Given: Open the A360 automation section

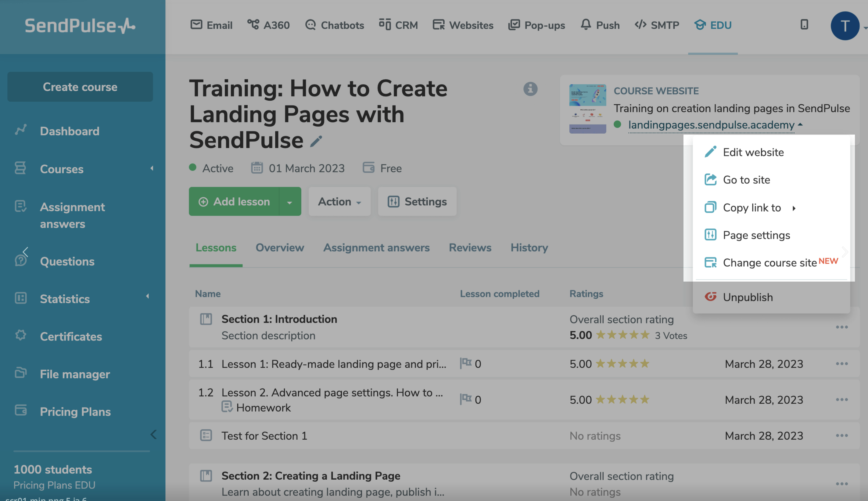Looking at the screenshot, I should click(x=268, y=25).
